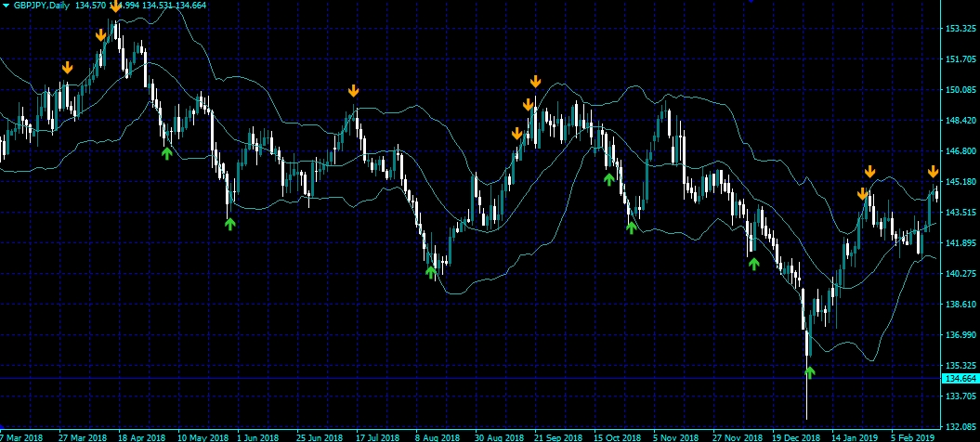Click the 5 Feb 2019 date label
Image resolution: width=980 pixels, height=442 pixels.
[x=912, y=437]
